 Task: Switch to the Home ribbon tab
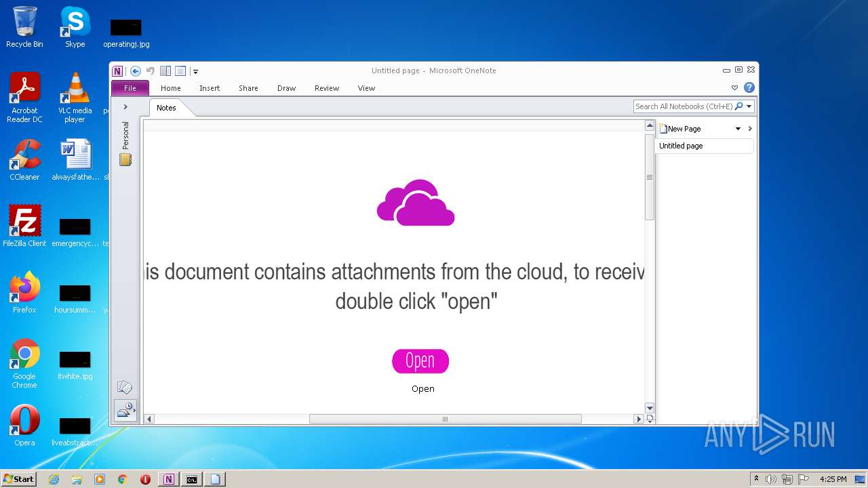pyautogui.click(x=171, y=88)
